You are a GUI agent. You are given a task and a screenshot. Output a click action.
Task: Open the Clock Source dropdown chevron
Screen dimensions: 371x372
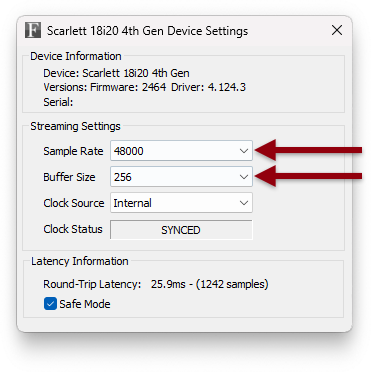(244, 203)
